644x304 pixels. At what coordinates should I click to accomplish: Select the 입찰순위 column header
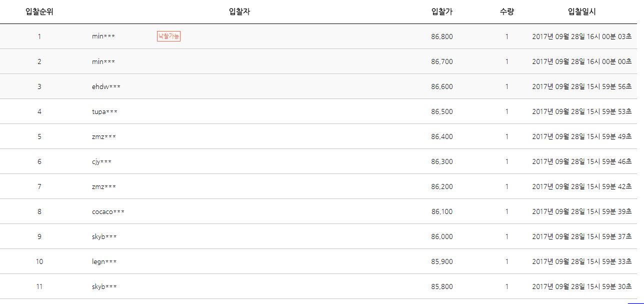click(39, 12)
